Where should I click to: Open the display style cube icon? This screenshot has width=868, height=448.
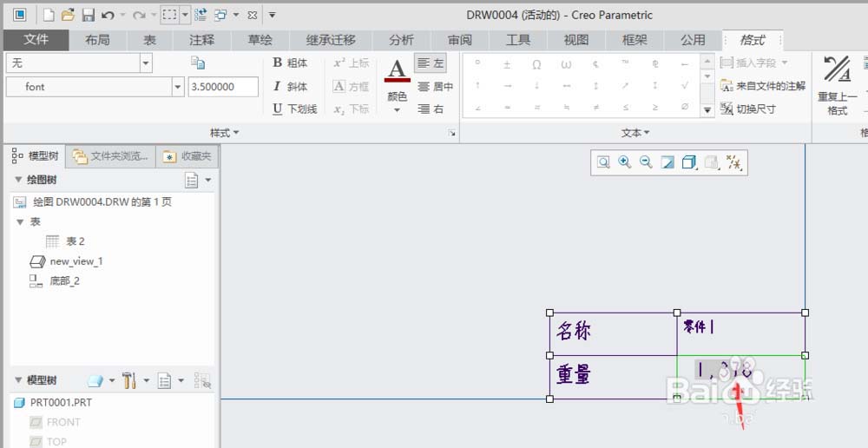[688, 162]
